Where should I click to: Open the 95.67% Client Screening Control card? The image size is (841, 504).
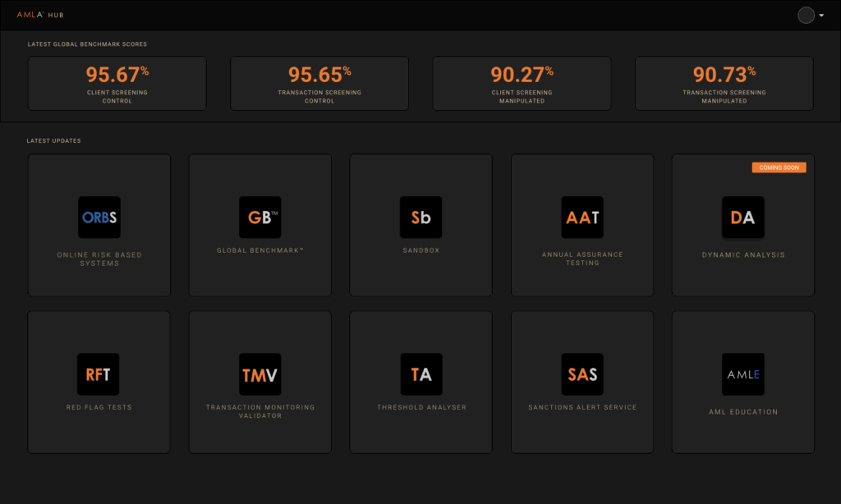click(117, 84)
